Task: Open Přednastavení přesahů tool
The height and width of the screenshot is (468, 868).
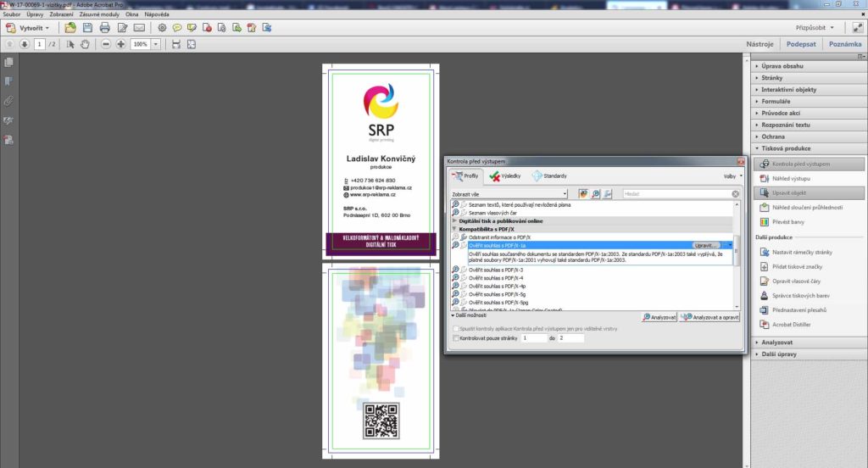Action: click(x=798, y=309)
